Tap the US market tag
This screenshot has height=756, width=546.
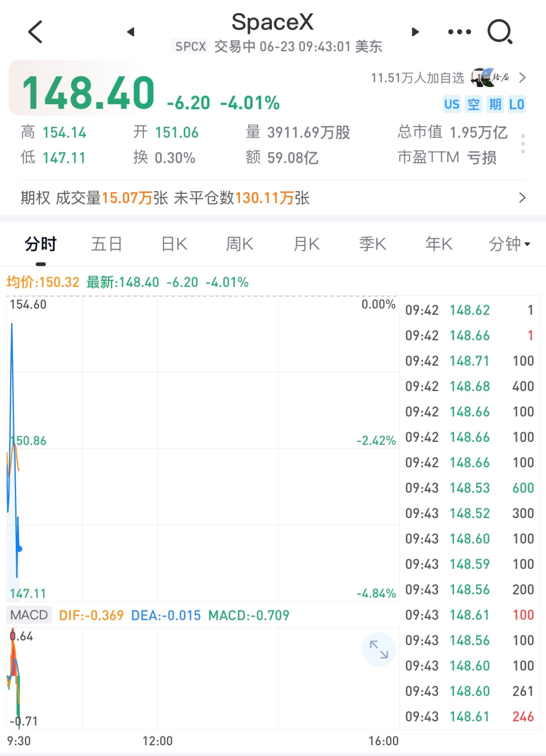coord(452,104)
